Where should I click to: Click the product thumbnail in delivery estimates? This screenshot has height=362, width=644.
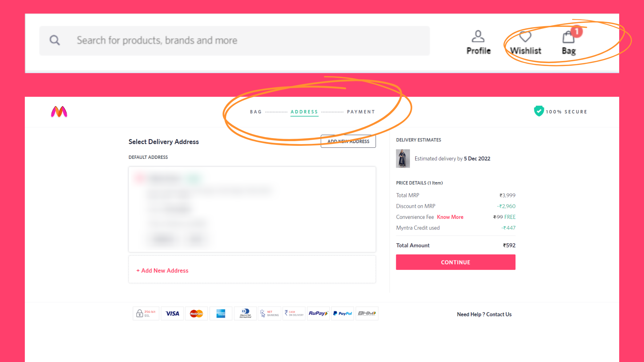pos(403,159)
